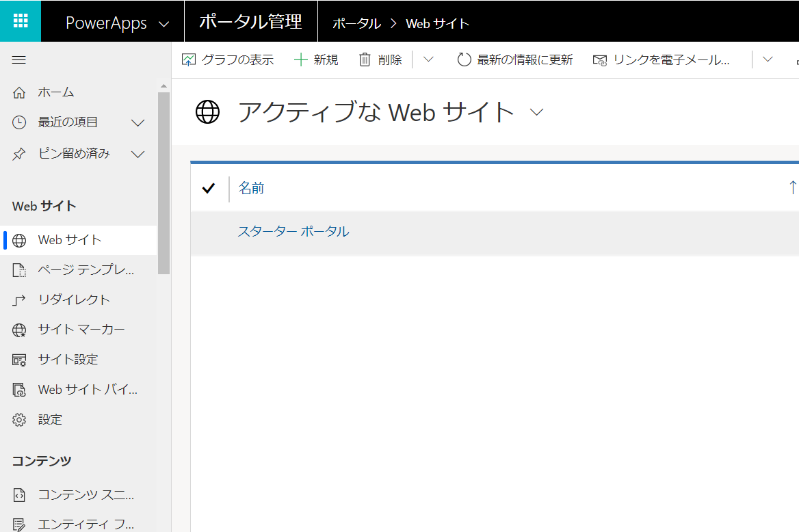Open the PowerApps app switcher dropdown

click(x=163, y=24)
